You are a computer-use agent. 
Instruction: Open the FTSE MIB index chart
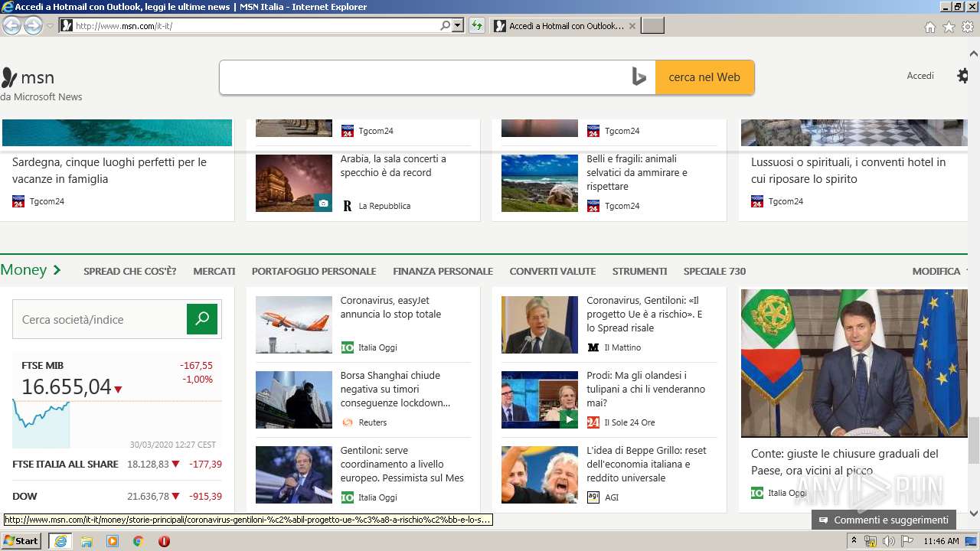117,401
